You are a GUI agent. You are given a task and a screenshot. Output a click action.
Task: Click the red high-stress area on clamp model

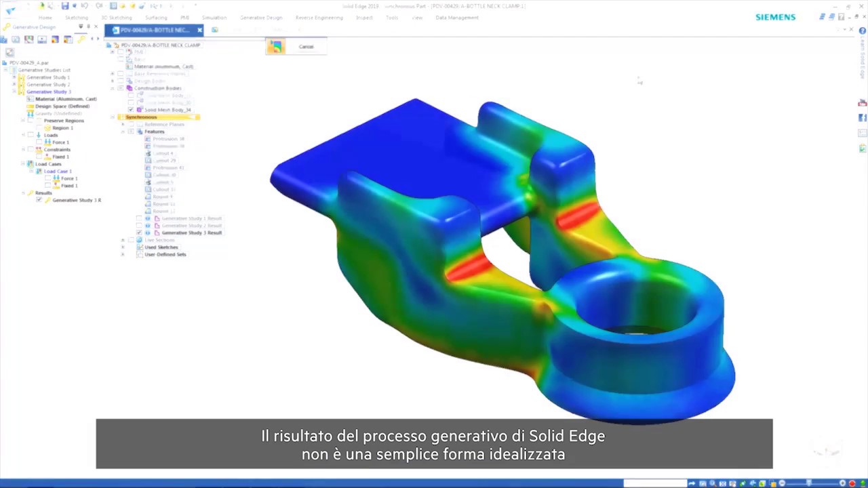pos(469,268)
